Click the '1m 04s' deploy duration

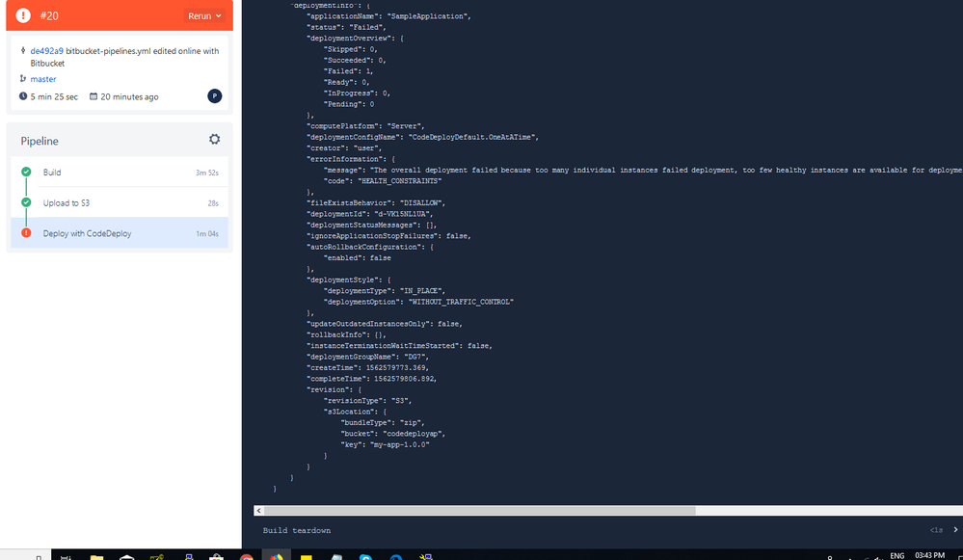click(207, 233)
